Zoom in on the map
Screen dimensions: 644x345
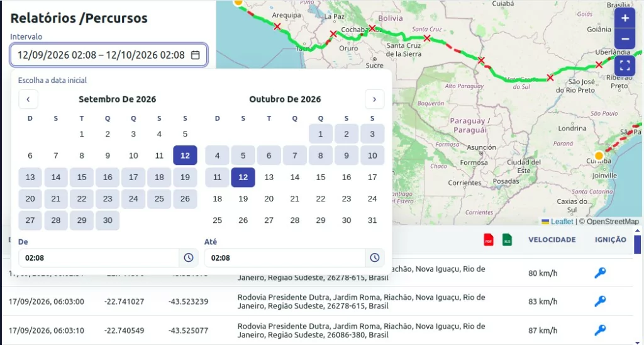pyautogui.click(x=625, y=18)
